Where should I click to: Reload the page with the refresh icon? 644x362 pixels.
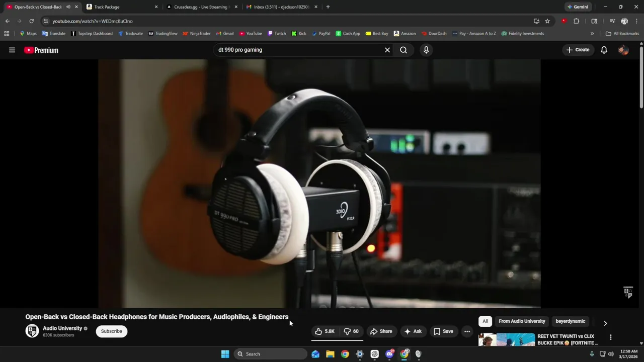tap(31, 21)
